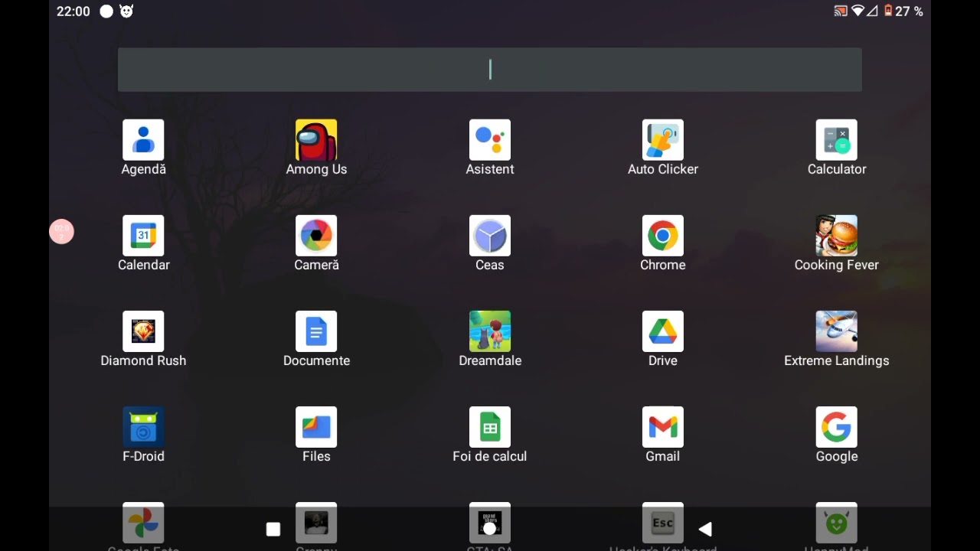
Task: Open Documente app
Action: coord(316,331)
